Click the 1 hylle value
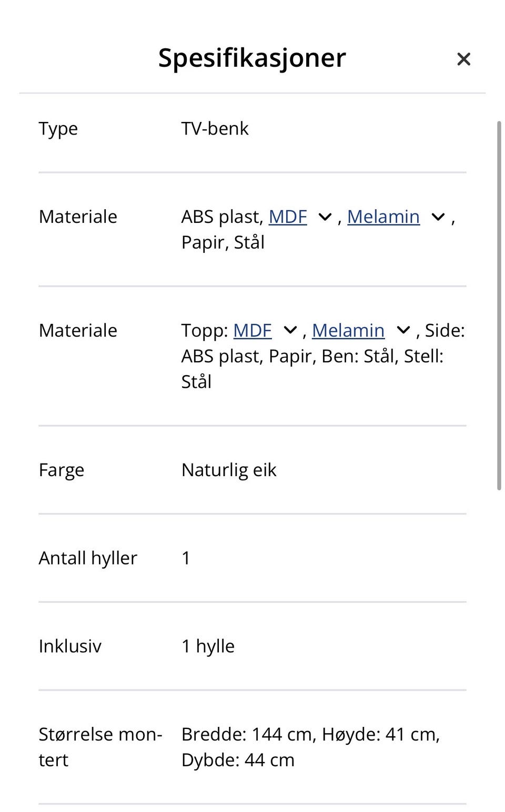Image resolution: width=505 pixels, height=812 pixels. click(x=208, y=646)
